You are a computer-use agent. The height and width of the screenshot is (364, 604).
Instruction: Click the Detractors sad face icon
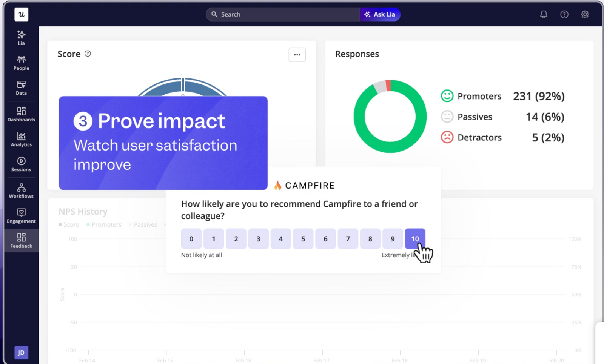447,137
